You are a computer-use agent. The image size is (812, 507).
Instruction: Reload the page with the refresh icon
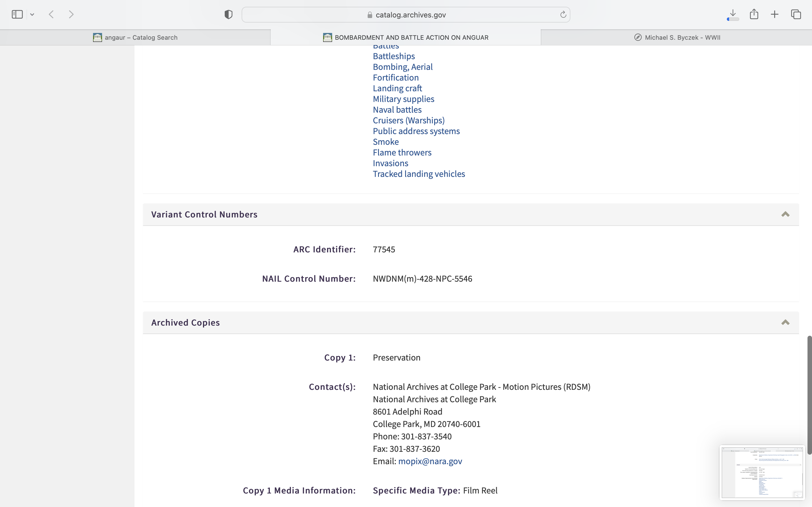pyautogui.click(x=563, y=15)
